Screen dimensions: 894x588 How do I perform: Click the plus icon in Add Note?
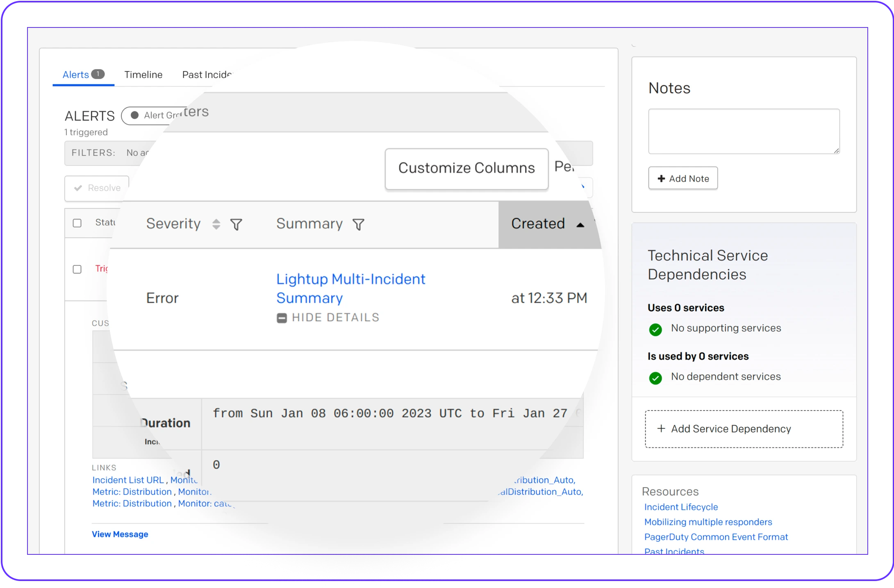point(661,179)
